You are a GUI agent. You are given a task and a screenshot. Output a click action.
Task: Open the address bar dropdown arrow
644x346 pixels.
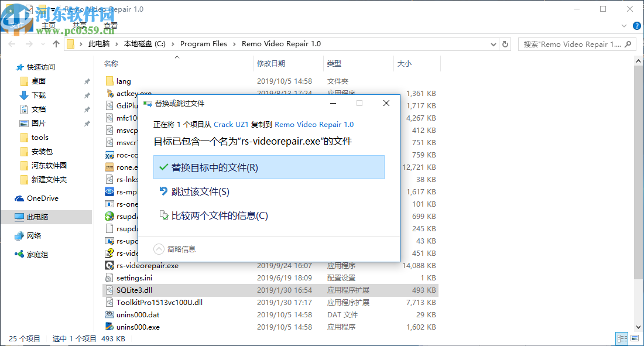pyautogui.click(x=492, y=43)
